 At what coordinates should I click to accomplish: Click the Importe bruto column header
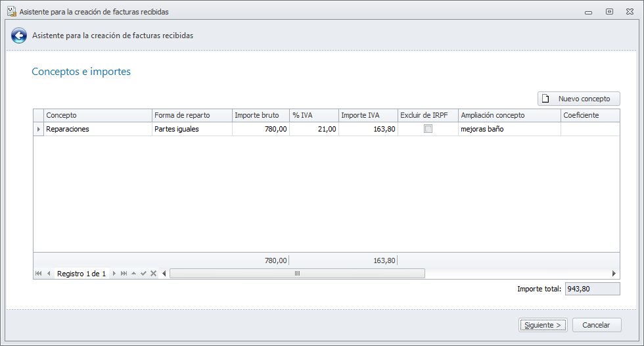(x=261, y=116)
